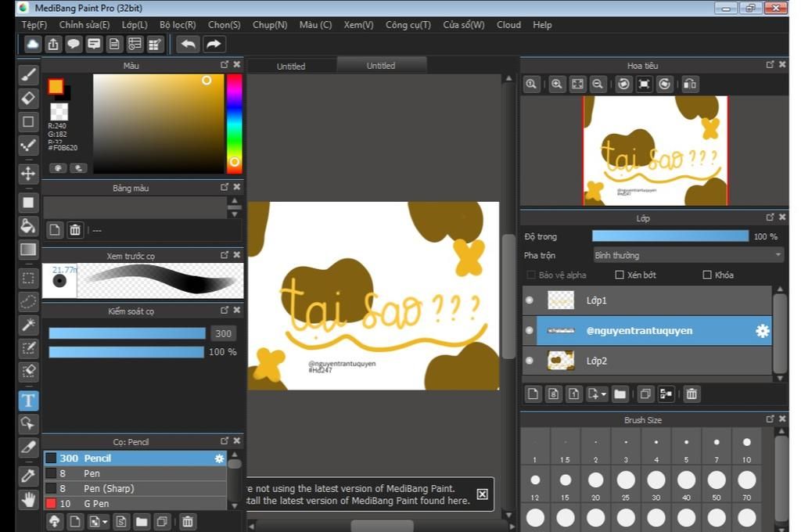Screen dimensions: 801x532
Task: Select the Magic Wand tool
Action: point(29,325)
